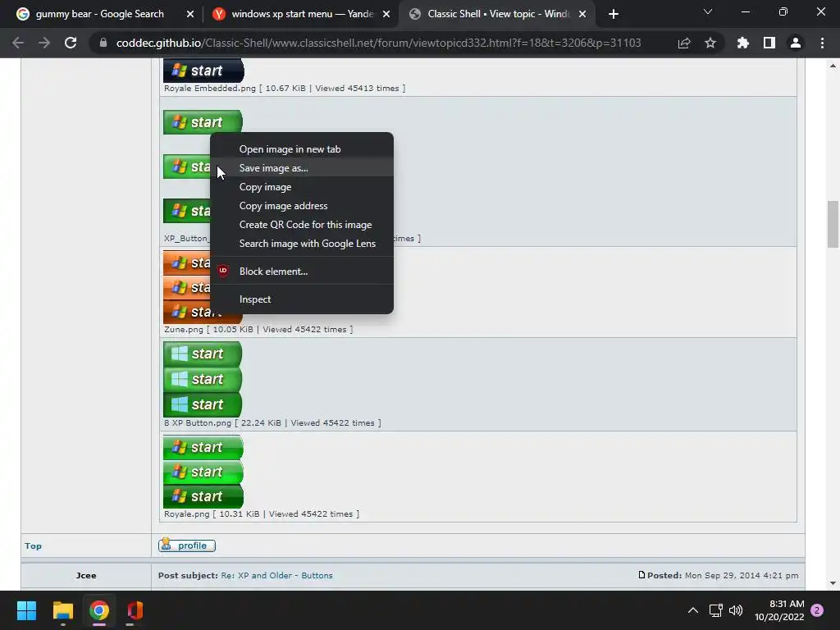
Task: Open the Chrome profile avatar icon
Action: 796,43
